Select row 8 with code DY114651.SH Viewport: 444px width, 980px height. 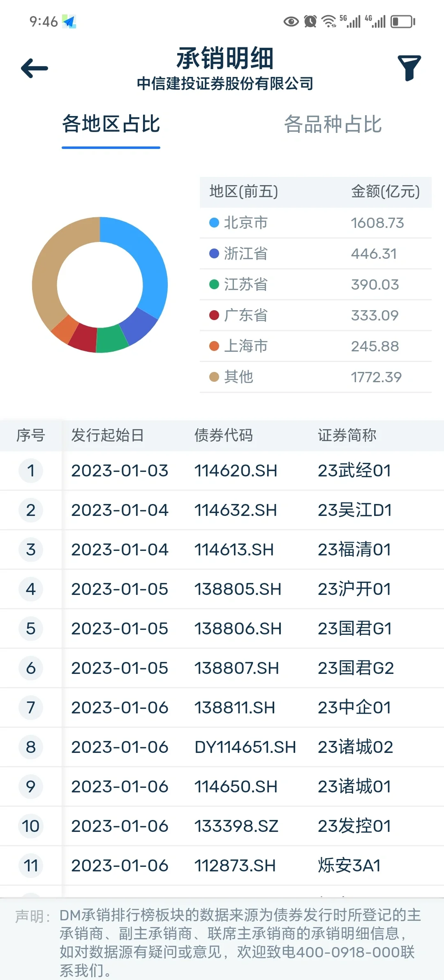click(x=245, y=747)
